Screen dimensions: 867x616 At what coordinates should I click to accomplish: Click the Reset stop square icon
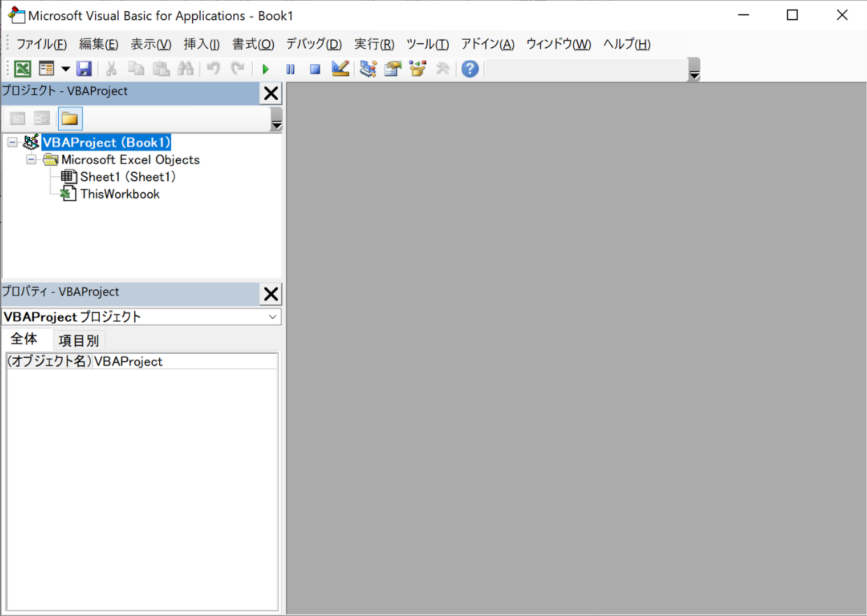point(315,69)
